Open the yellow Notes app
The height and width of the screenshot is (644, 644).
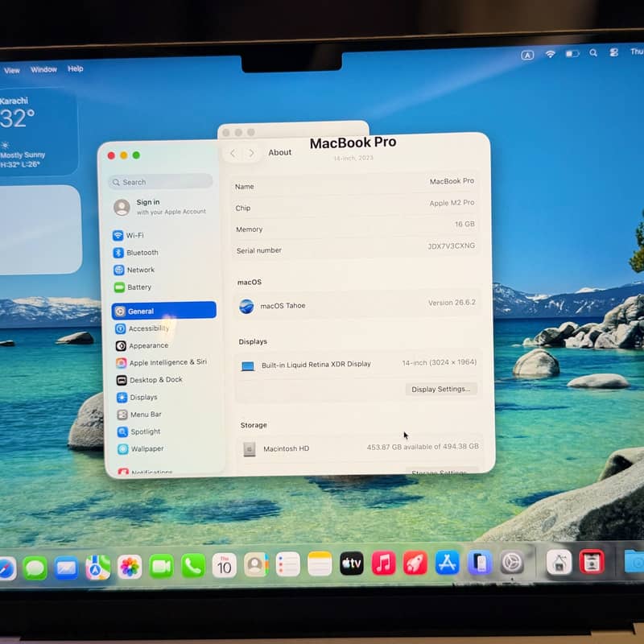[320, 564]
